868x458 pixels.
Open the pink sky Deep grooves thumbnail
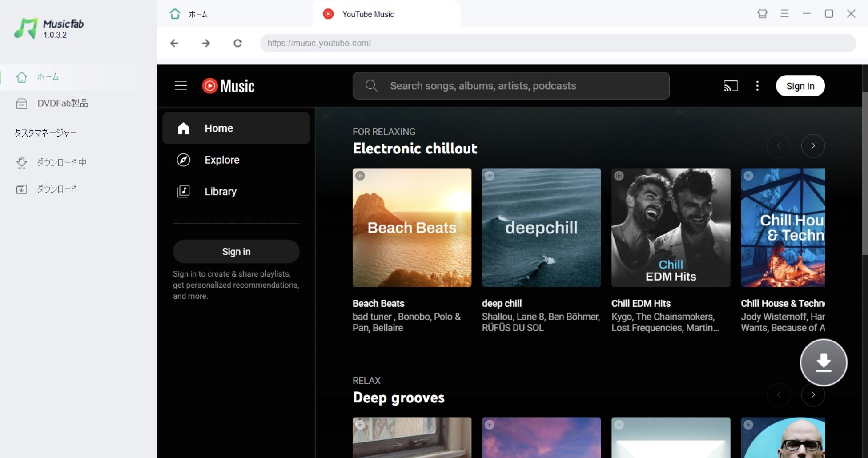coord(541,438)
